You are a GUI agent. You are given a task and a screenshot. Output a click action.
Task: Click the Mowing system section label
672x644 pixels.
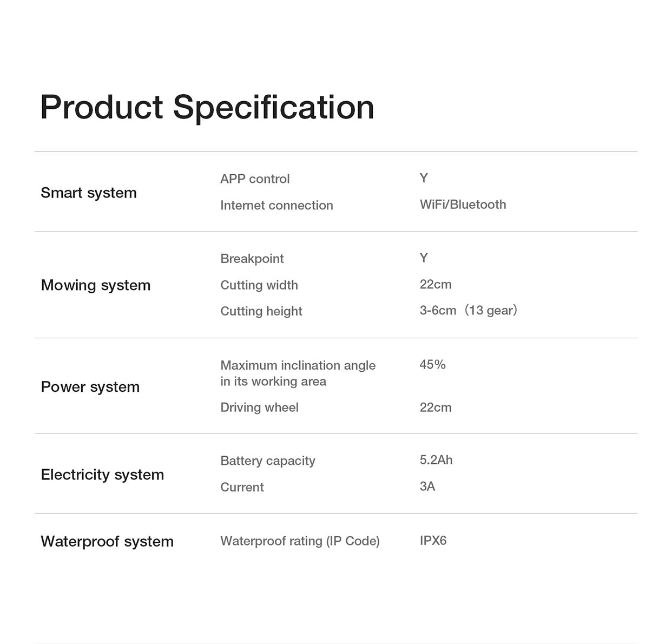click(x=96, y=285)
